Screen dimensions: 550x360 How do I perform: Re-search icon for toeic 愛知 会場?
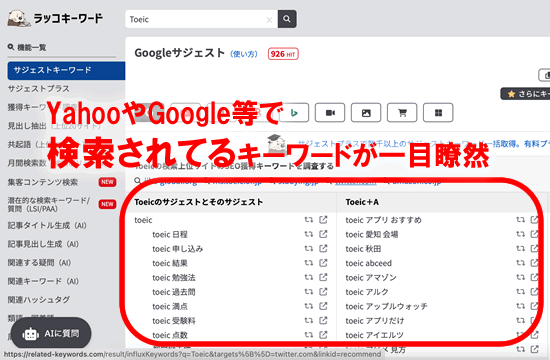coord(521,234)
